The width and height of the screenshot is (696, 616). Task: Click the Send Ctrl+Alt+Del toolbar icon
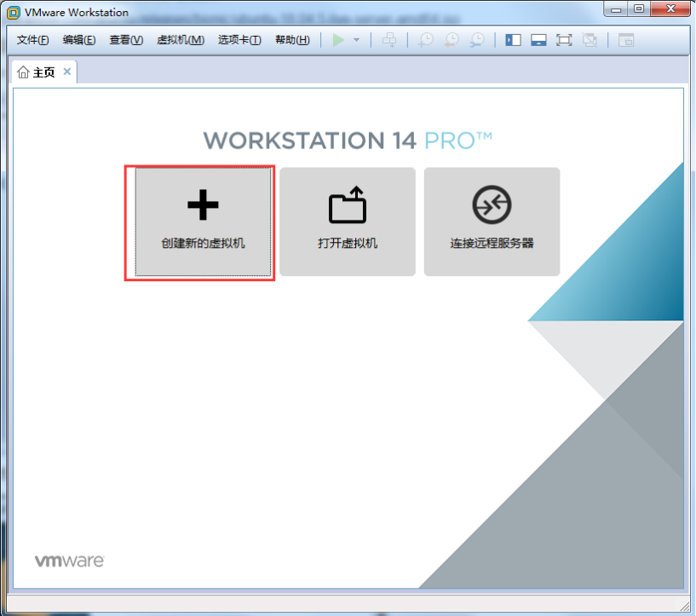(388, 40)
